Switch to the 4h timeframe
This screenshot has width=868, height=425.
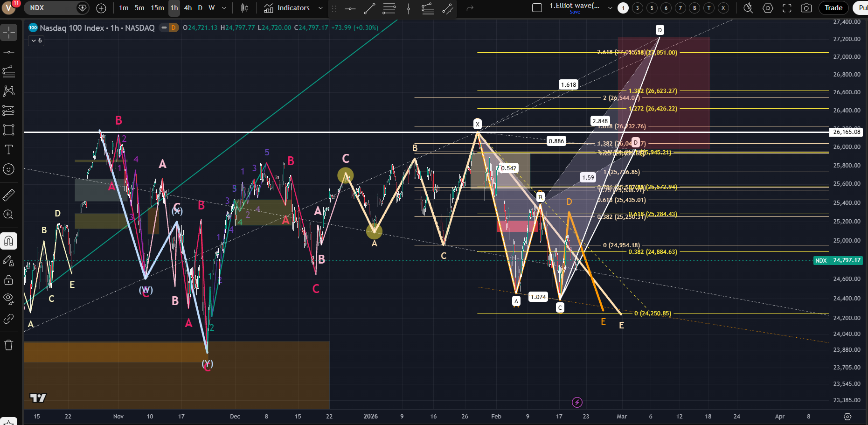tap(188, 8)
